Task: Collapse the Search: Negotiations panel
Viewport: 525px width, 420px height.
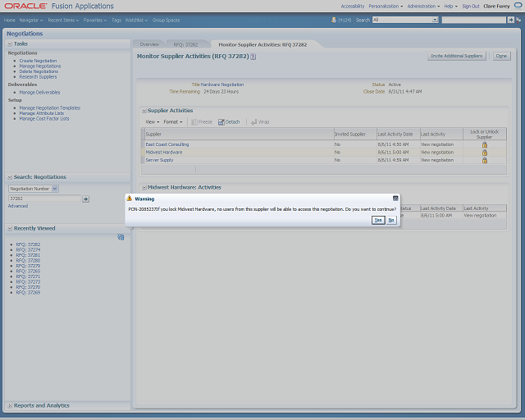Action: point(10,177)
